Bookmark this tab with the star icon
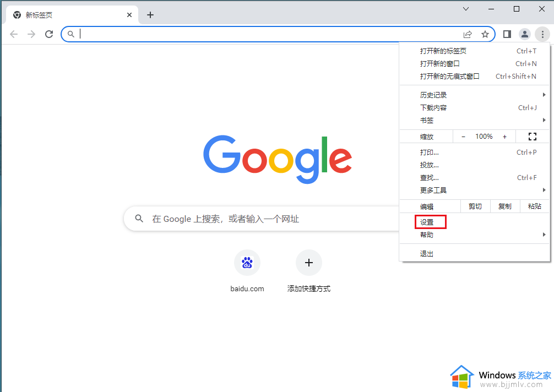 (485, 34)
